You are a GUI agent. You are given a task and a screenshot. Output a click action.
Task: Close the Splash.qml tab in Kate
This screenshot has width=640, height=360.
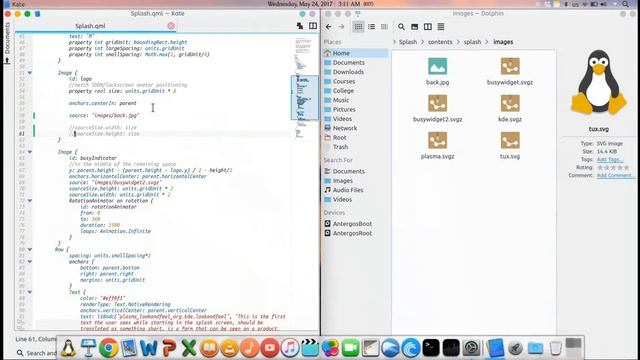pos(171,26)
